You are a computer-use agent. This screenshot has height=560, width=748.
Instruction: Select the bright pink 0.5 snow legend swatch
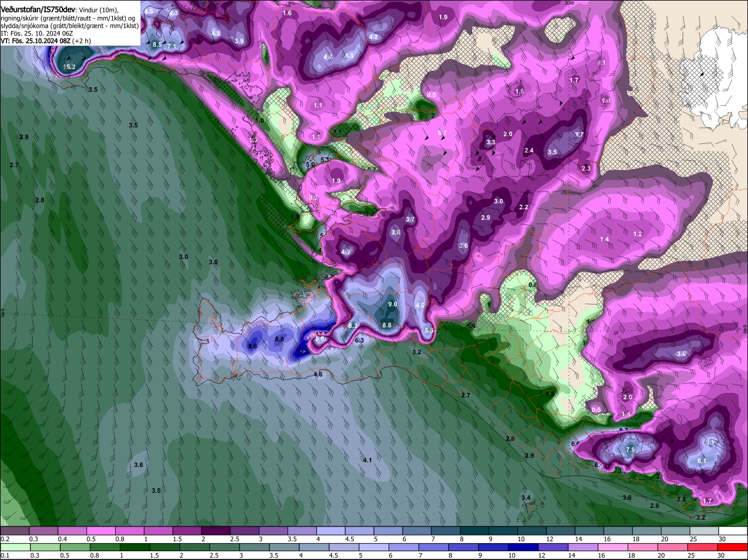(x=101, y=531)
